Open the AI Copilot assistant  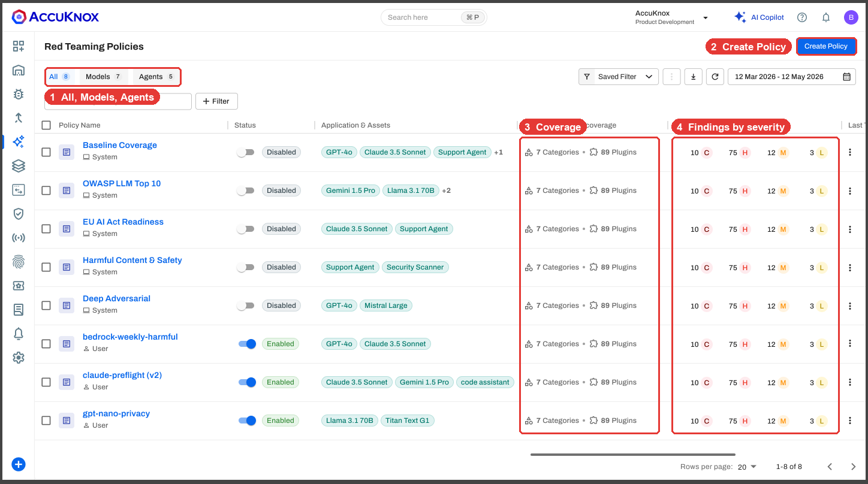click(x=759, y=17)
